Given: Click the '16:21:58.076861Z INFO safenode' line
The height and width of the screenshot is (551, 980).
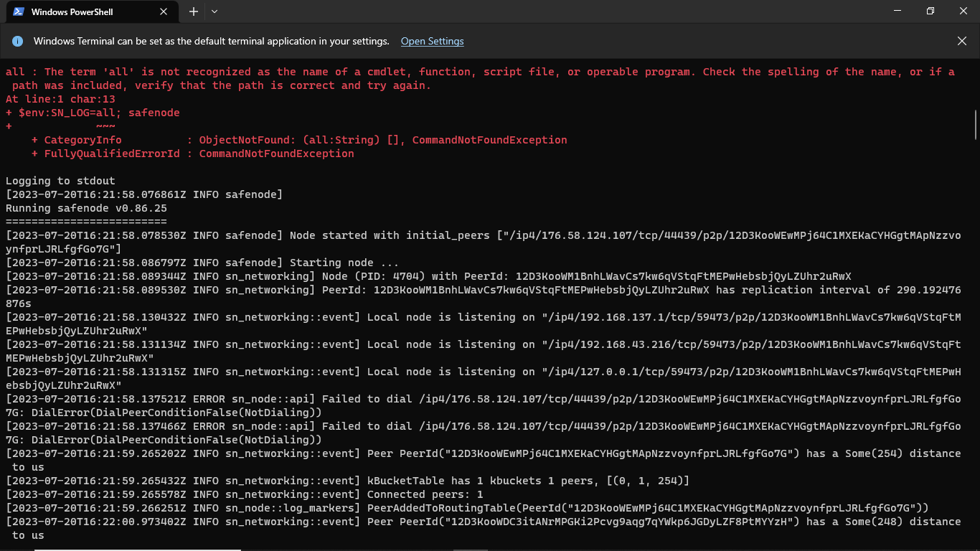Looking at the screenshot, I should [x=144, y=194].
